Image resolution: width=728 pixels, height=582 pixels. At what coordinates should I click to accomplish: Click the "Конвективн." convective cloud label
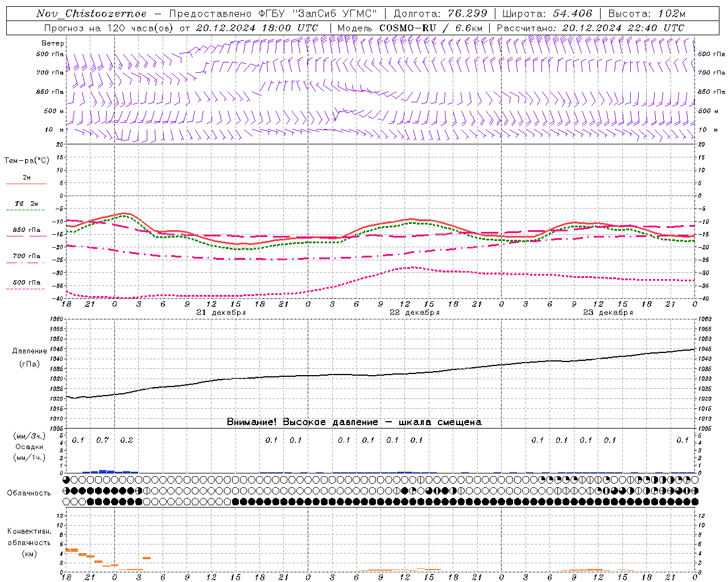point(30,531)
